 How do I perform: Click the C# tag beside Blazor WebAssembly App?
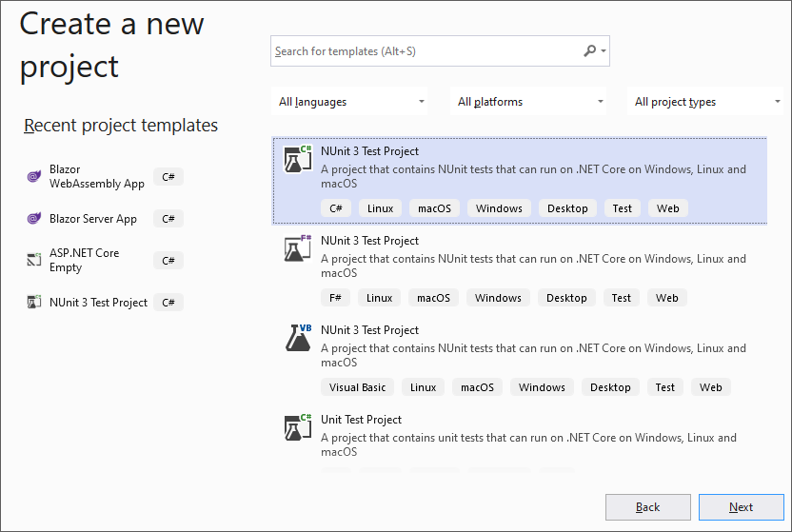[x=168, y=177]
